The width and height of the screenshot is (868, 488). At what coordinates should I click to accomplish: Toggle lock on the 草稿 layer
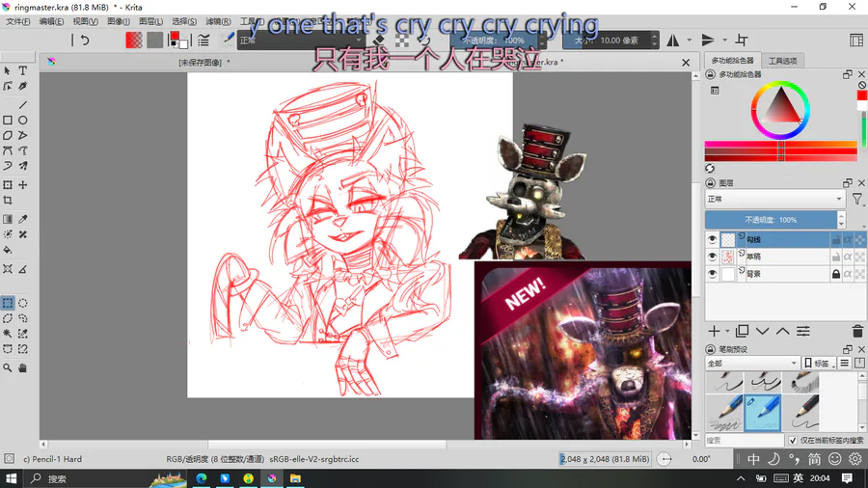click(x=836, y=257)
